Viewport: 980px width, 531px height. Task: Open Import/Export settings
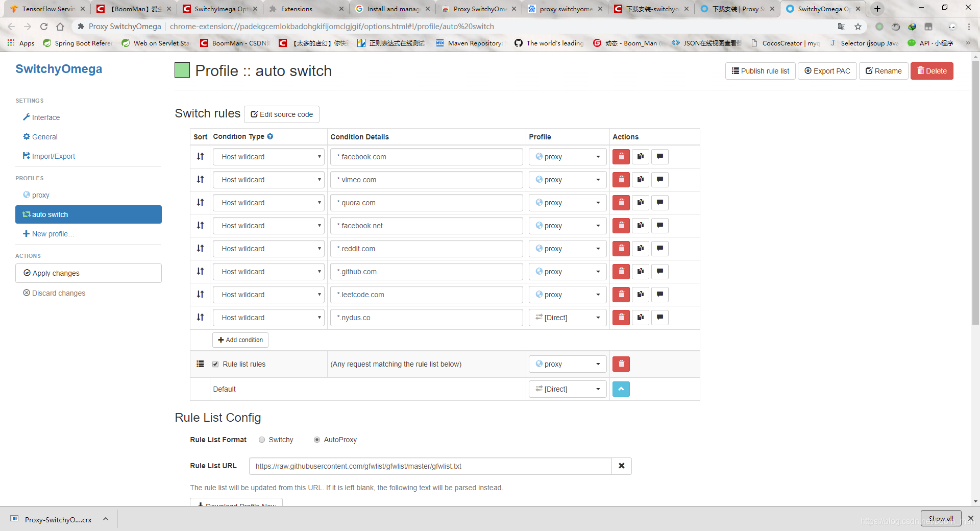click(49, 156)
